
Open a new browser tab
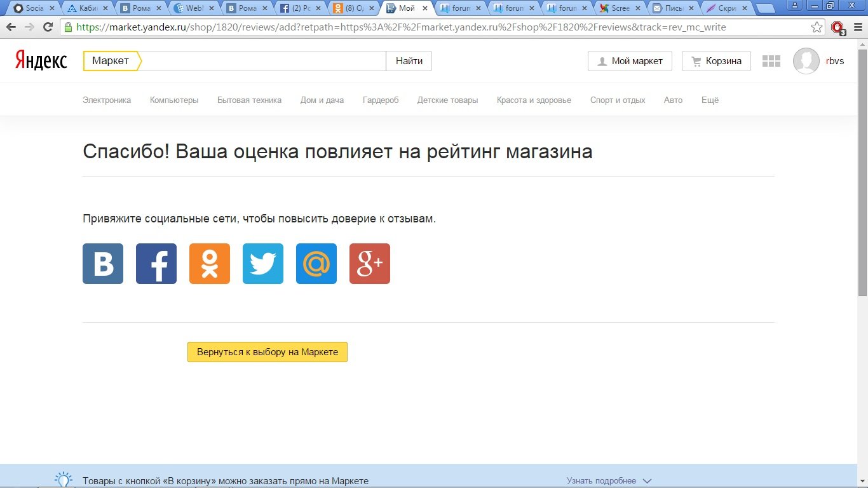[x=766, y=9]
